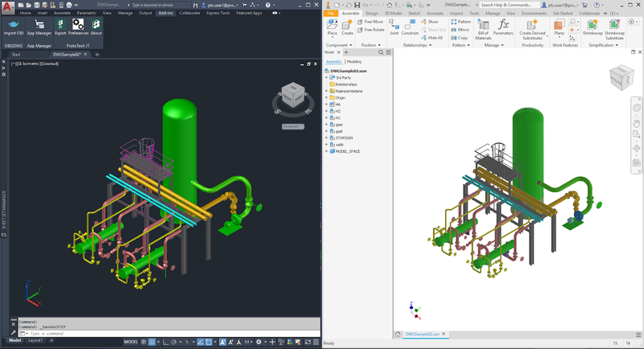Open the fx Parameters tool
The height and width of the screenshot is (349, 644).
503,27
